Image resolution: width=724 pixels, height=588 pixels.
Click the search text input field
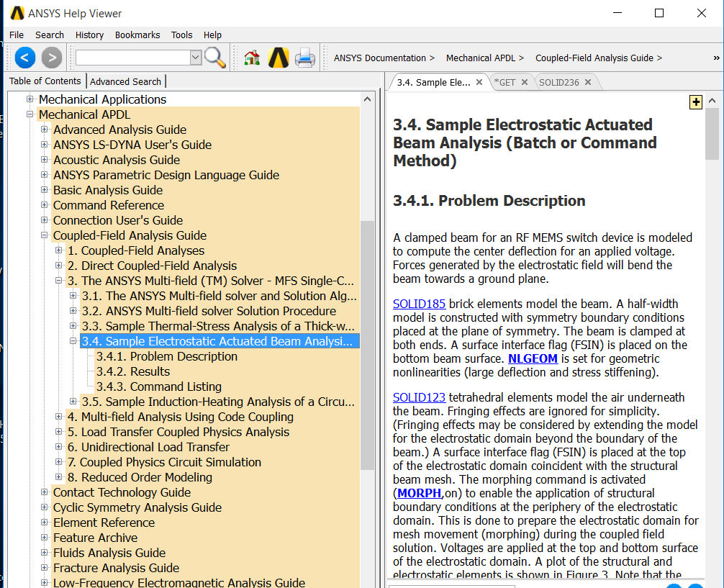tap(132, 58)
